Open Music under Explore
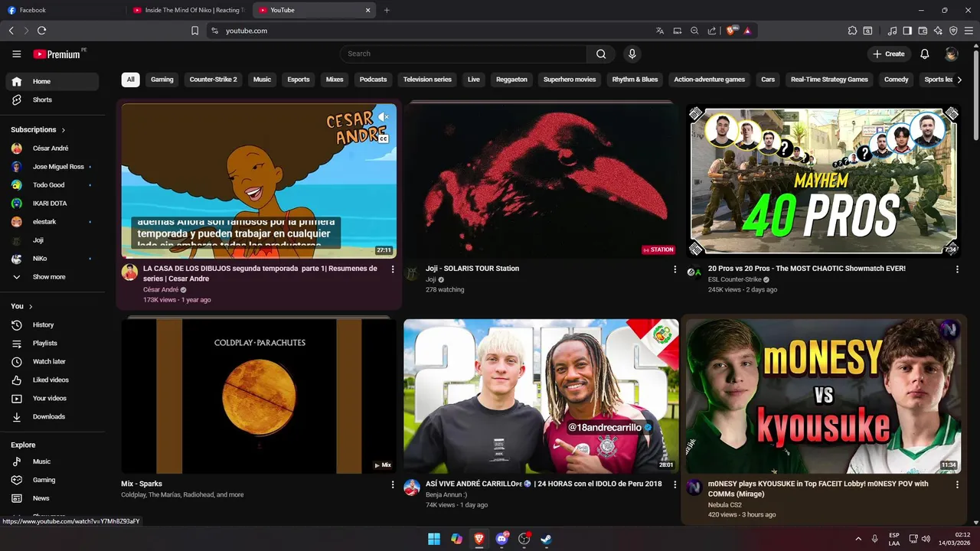The height and width of the screenshot is (551, 980). [53, 461]
